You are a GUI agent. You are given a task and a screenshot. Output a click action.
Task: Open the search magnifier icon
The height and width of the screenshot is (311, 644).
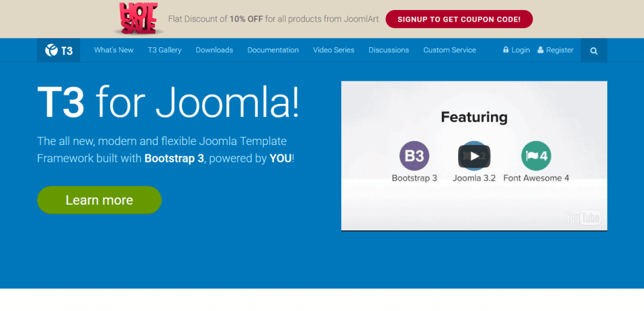pyautogui.click(x=594, y=51)
